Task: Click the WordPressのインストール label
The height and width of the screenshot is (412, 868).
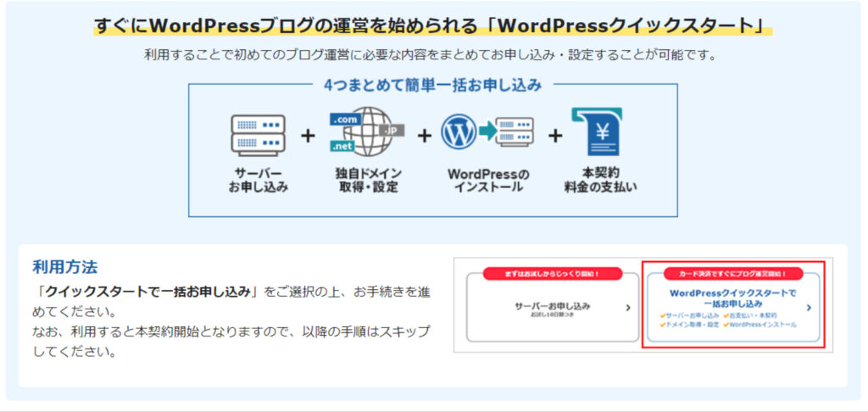Action: [488, 181]
